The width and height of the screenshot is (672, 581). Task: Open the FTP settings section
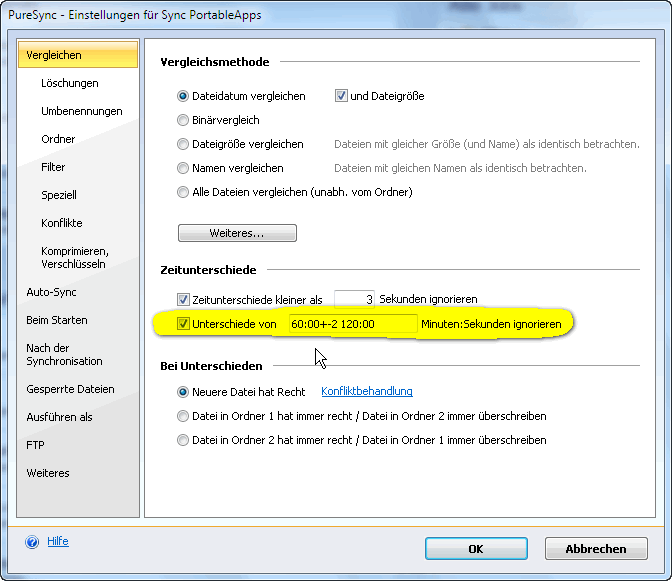tap(35, 445)
